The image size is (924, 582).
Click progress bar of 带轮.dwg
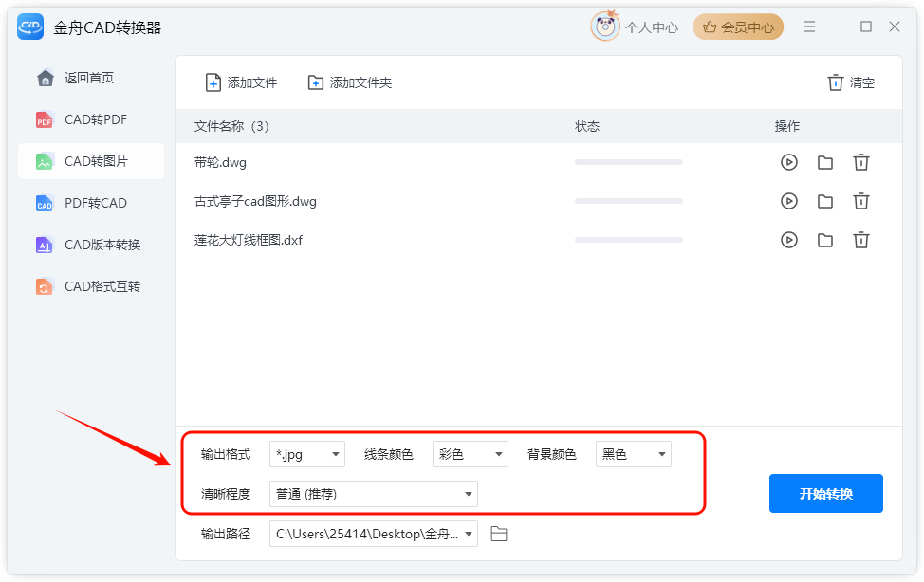pyautogui.click(x=629, y=162)
